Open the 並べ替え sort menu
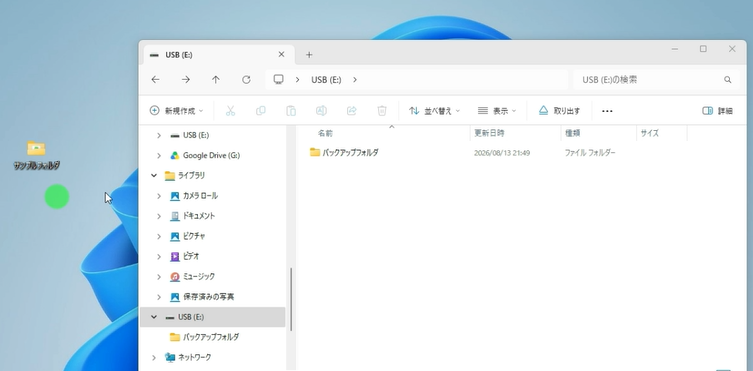This screenshot has width=753, height=371. (x=434, y=111)
